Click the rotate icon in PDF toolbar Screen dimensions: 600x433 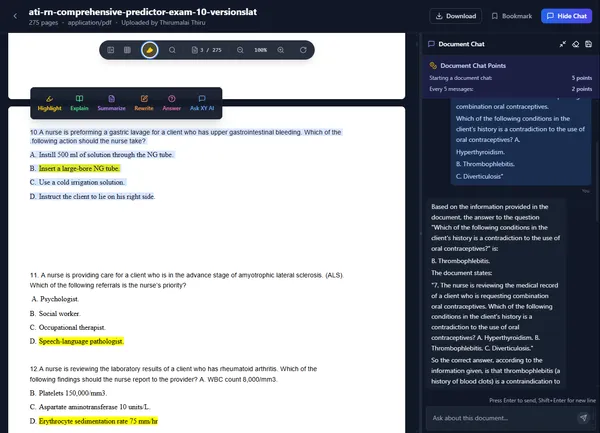(x=302, y=50)
